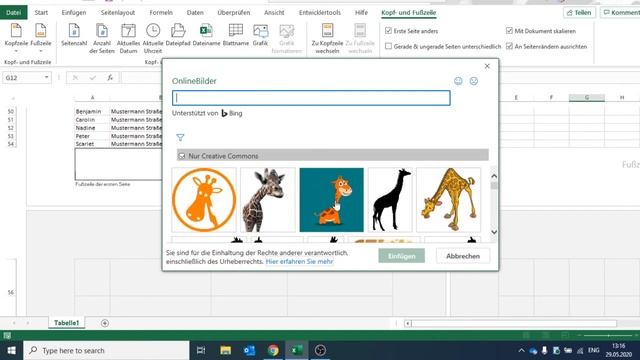Switch to the Formeln tab
The height and width of the screenshot is (360, 640).
tap(161, 13)
